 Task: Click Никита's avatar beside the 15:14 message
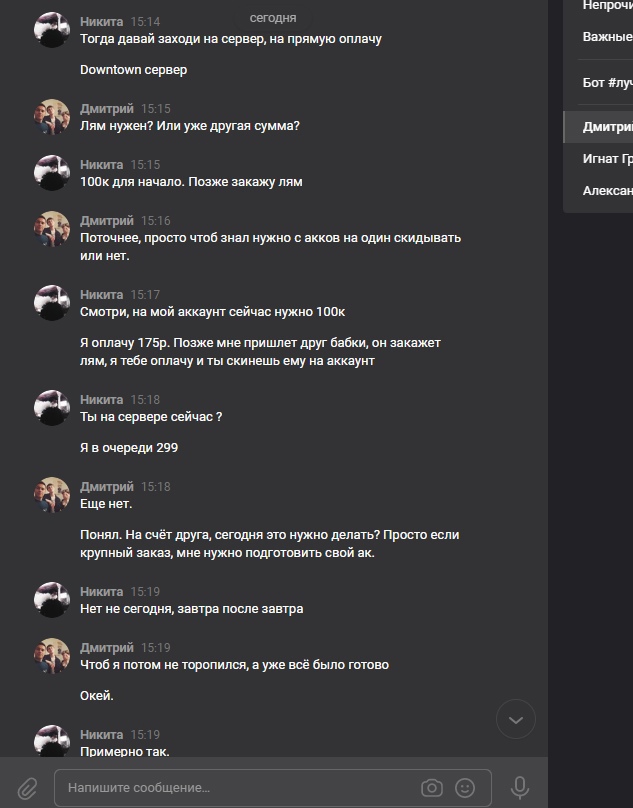[52, 30]
